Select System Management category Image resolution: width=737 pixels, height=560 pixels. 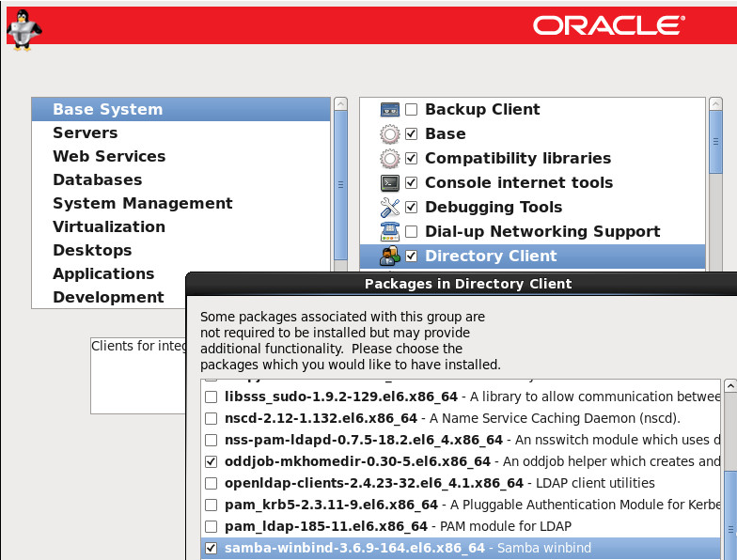(x=180, y=203)
